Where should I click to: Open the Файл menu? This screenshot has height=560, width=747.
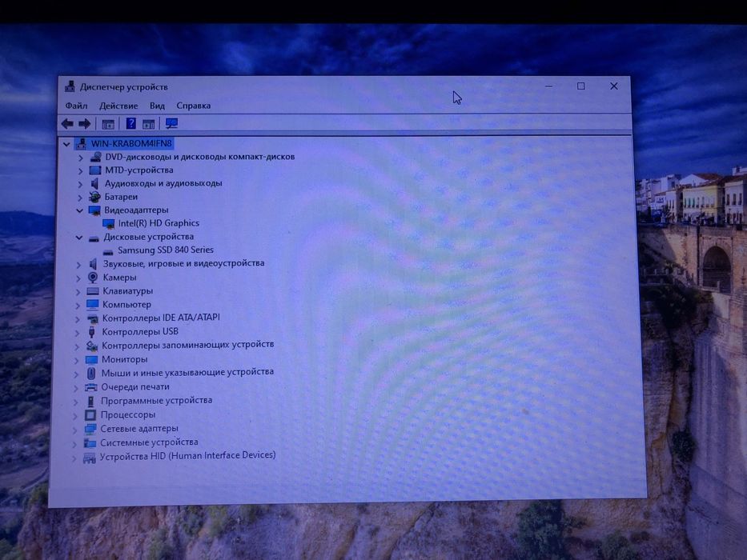coord(76,106)
